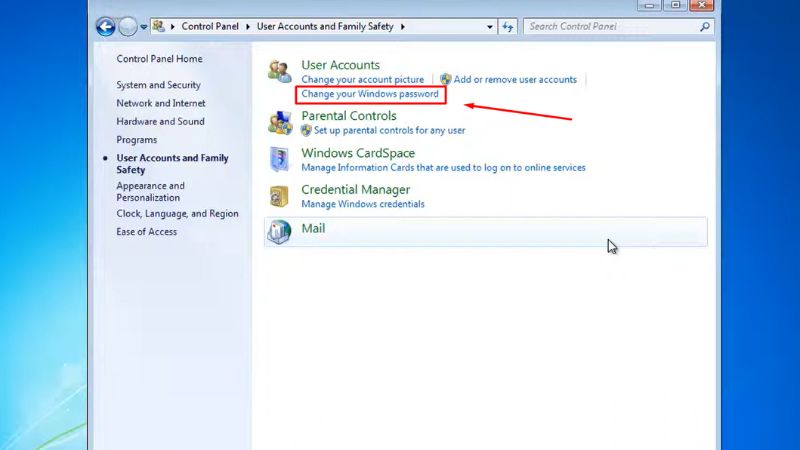Click Manage Information Cards link
800x450 pixels.
click(x=443, y=167)
